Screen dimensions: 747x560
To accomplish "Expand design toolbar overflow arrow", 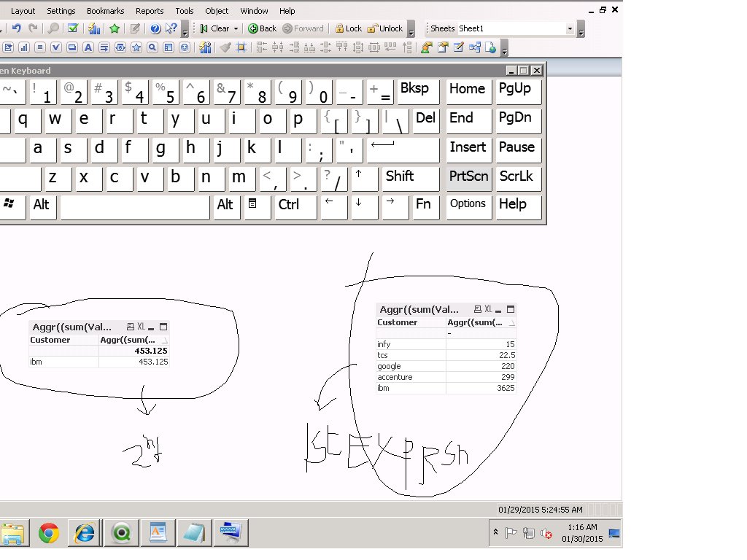I will [x=505, y=48].
